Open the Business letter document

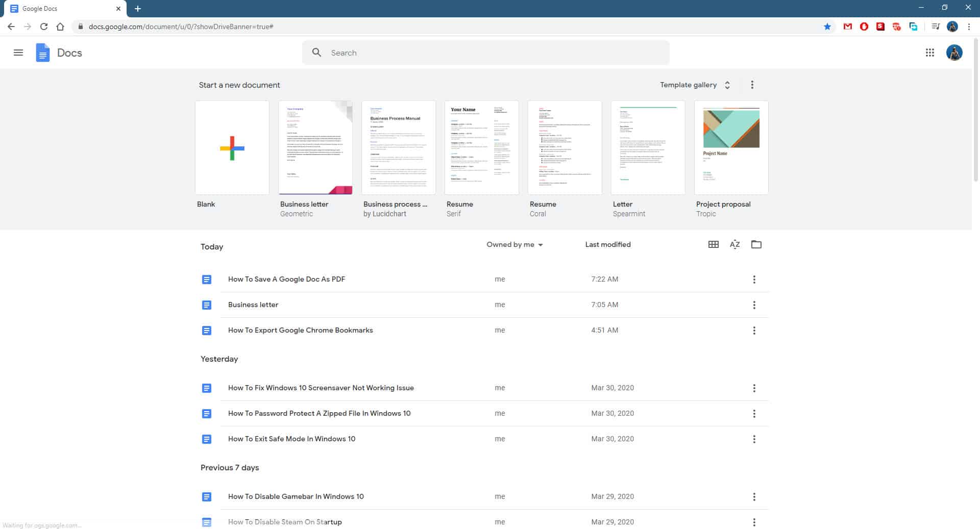click(253, 305)
